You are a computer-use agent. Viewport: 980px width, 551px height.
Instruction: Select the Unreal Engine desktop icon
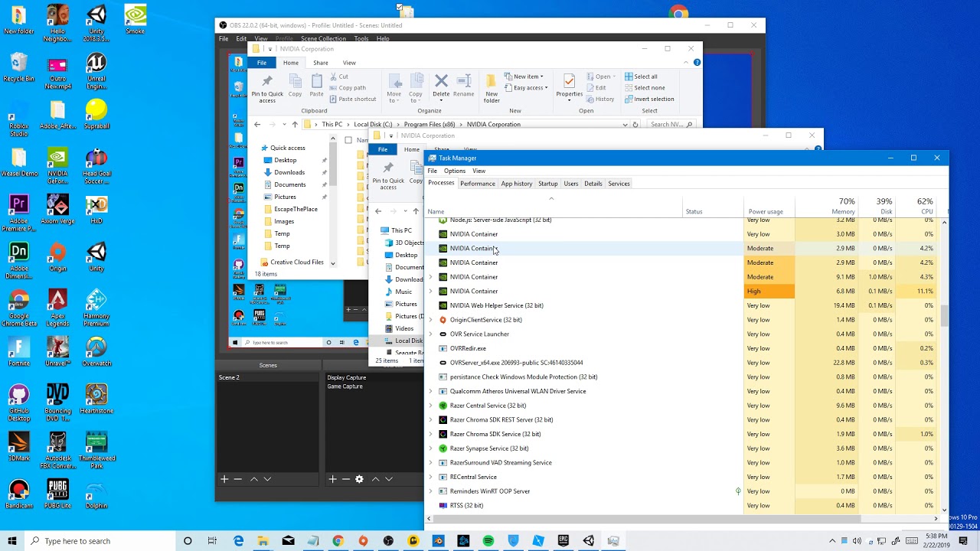pyautogui.click(x=96, y=71)
